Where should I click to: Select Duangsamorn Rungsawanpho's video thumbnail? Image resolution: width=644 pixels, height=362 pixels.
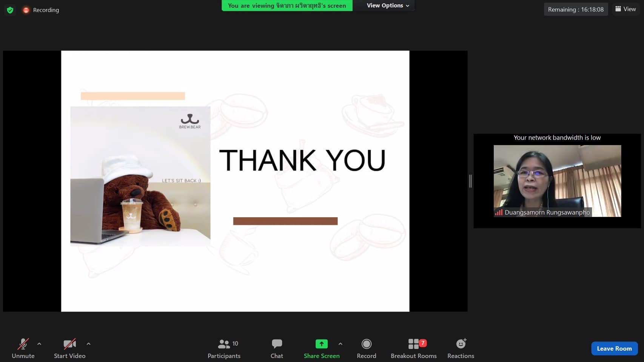[557, 181]
